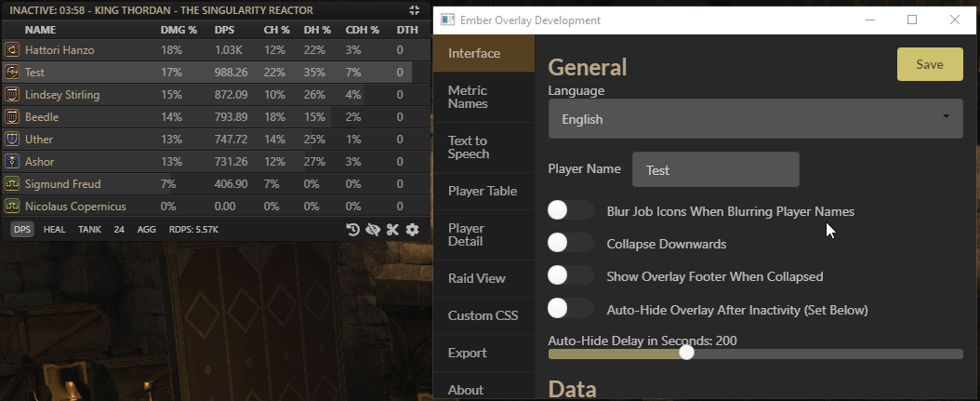Click the Player Name input field

point(716,169)
